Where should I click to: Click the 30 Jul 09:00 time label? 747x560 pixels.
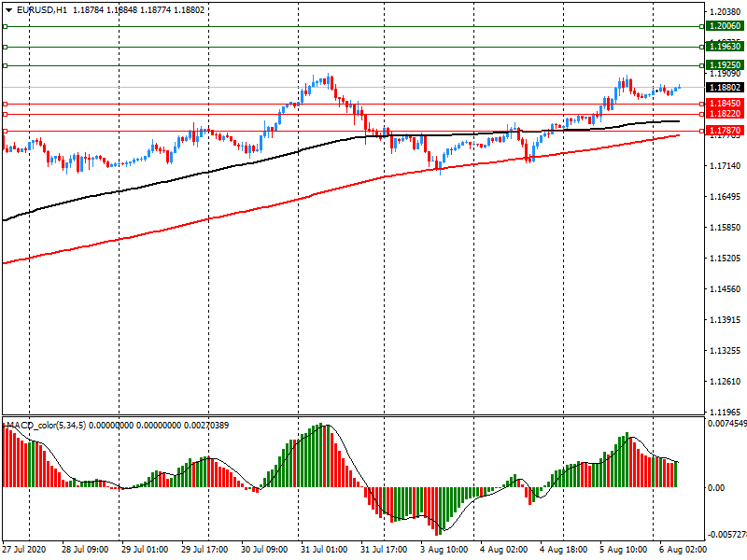coord(264,550)
